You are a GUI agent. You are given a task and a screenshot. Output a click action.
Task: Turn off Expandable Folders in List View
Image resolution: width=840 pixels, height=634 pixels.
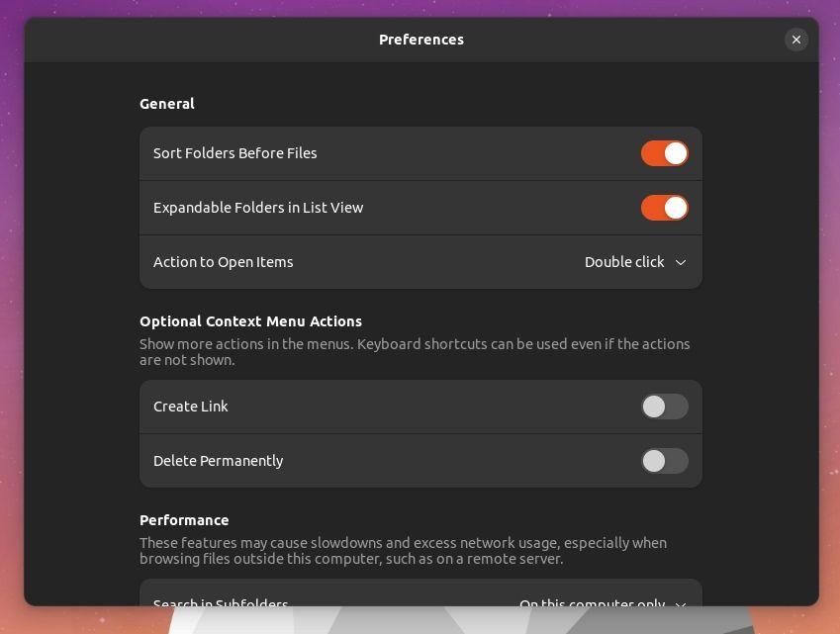pos(664,208)
